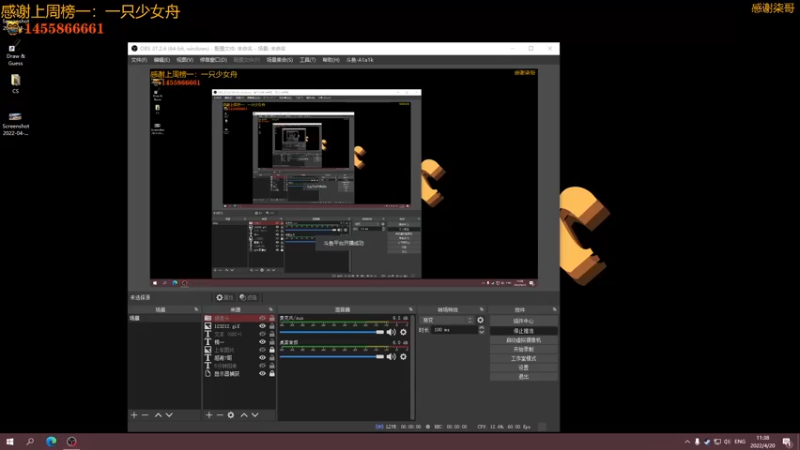Viewport: 800px width, 450px height.
Task: Open Windows Start menu
Action: pyautogui.click(x=10, y=441)
